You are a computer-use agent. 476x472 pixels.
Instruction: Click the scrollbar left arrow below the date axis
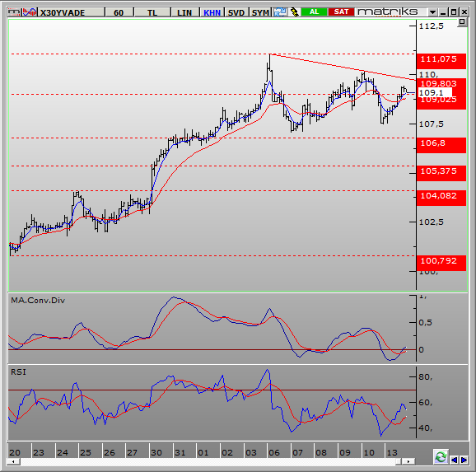click(14, 461)
